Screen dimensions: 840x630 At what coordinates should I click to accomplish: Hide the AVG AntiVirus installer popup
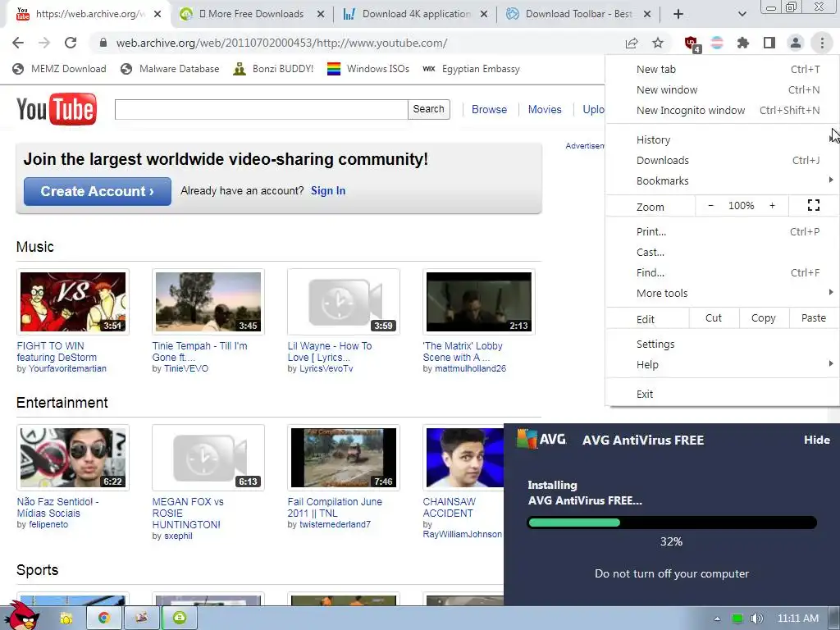816,440
